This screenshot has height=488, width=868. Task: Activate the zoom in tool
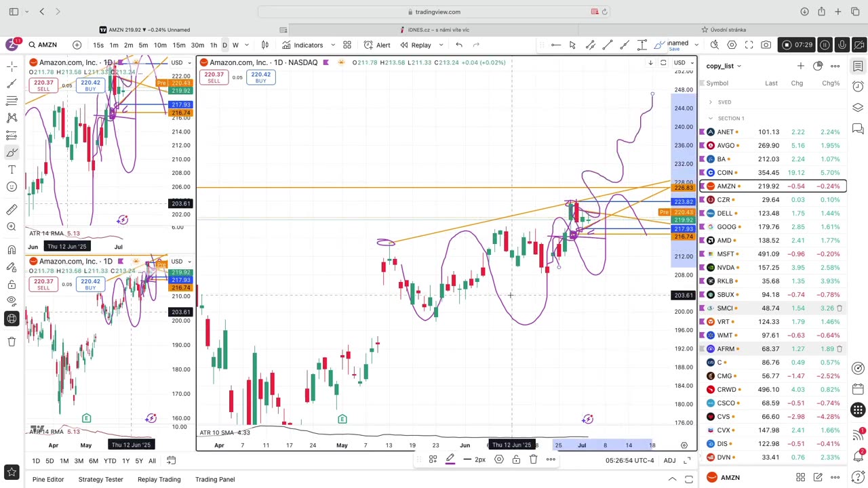pyautogui.click(x=12, y=226)
